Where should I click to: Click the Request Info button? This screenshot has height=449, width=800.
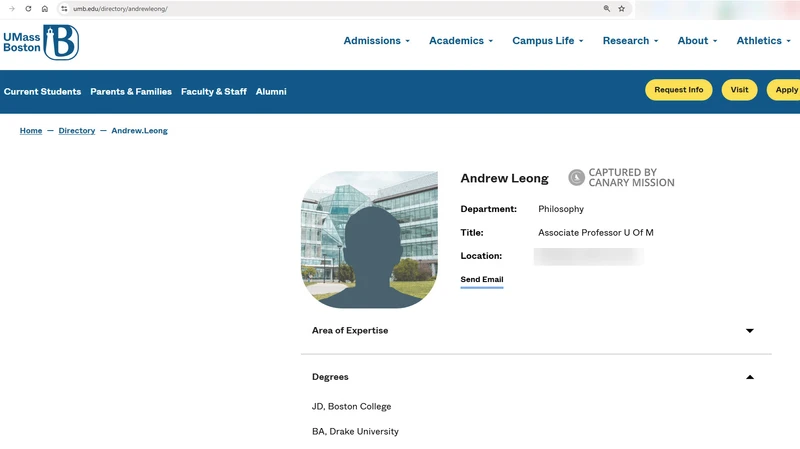679,90
